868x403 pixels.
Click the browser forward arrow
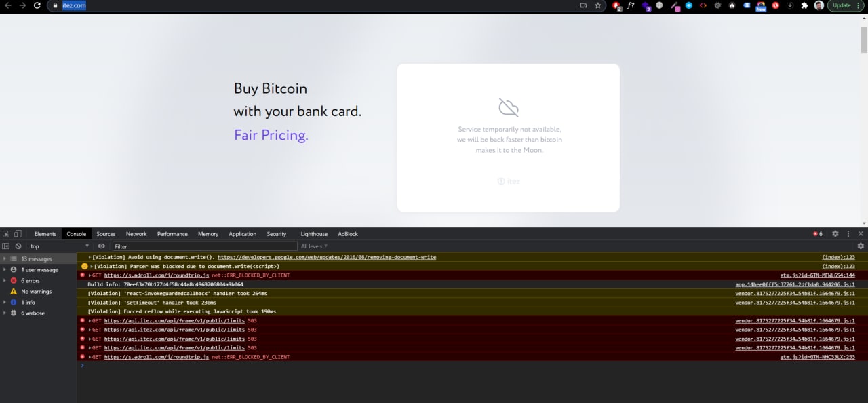click(x=23, y=5)
